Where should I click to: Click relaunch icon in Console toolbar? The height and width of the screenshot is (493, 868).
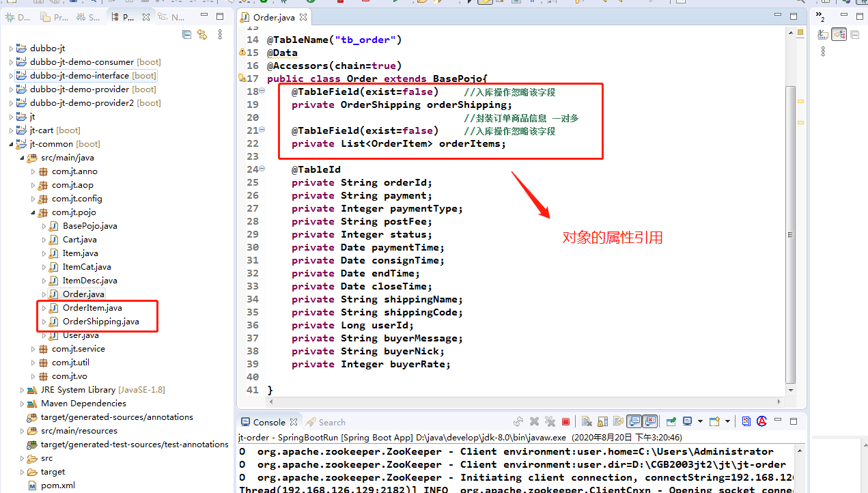pyautogui.click(x=518, y=422)
